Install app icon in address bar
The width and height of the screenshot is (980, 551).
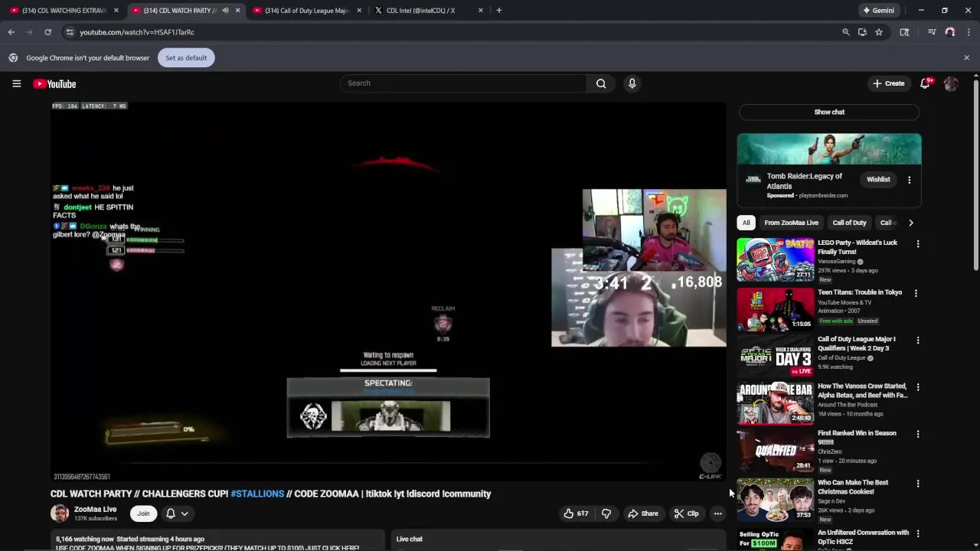[862, 32]
